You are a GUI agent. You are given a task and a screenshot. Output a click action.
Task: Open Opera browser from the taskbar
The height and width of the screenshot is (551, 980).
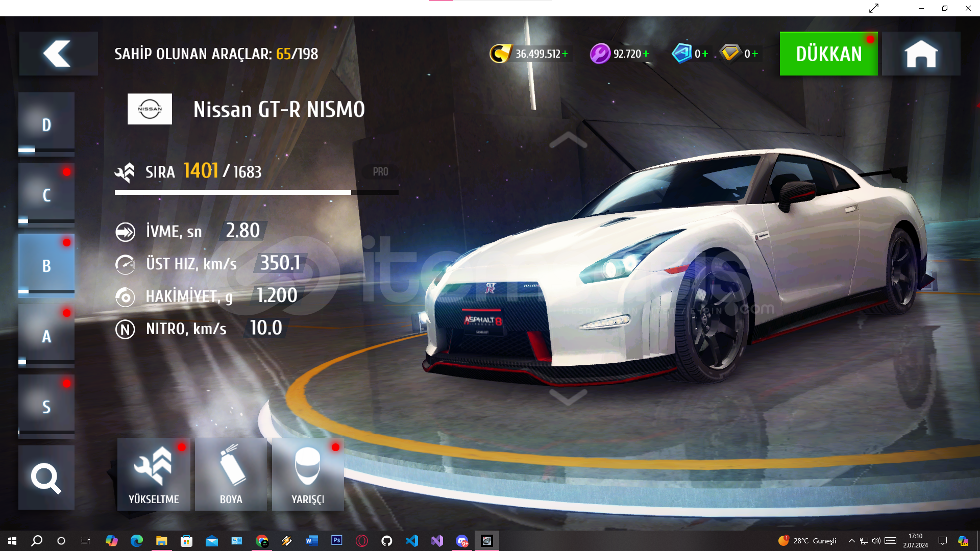pos(361,541)
